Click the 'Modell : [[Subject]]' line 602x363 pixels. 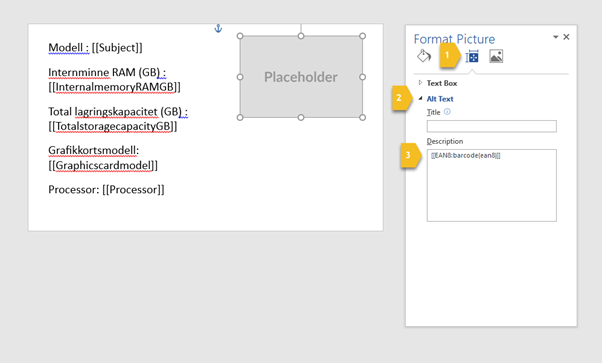95,48
